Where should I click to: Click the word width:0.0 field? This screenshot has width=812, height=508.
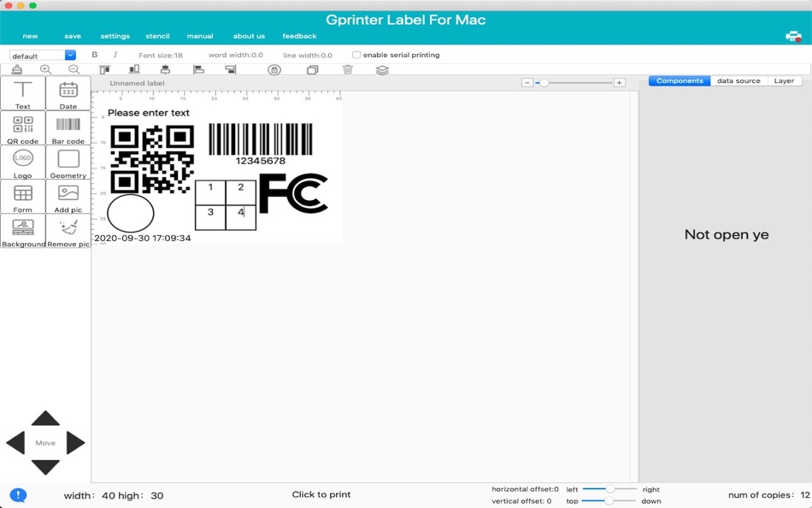tap(236, 55)
